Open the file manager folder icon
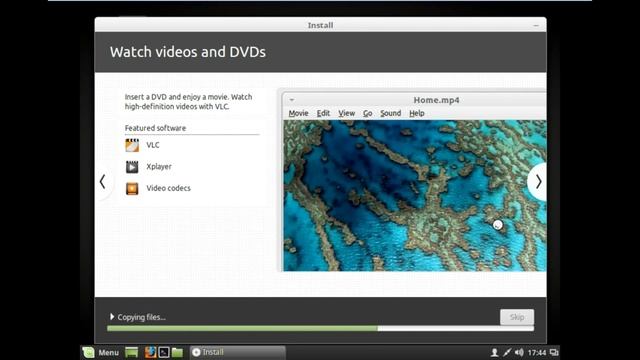The height and width of the screenshot is (360, 640). [177, 352]
